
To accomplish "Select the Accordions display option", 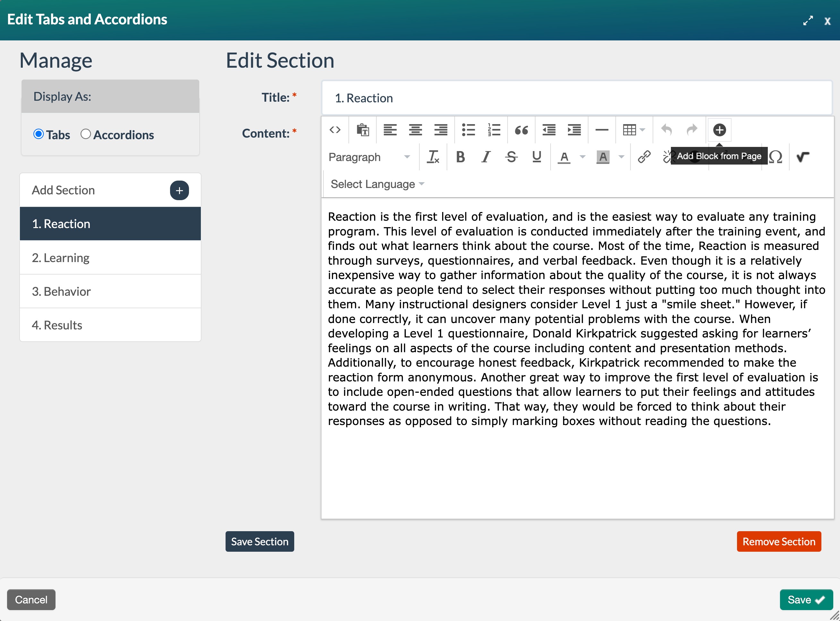I will coord(86,134).
